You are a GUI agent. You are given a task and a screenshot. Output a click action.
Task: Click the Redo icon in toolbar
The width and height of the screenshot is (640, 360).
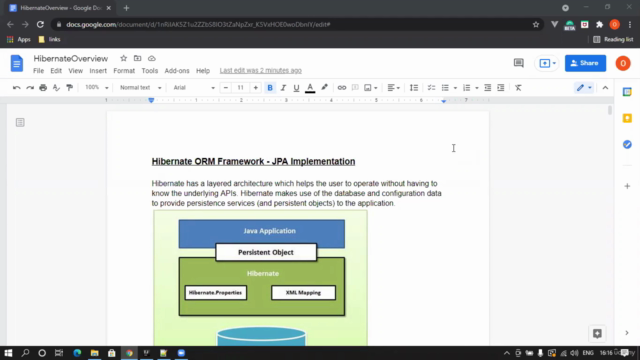point(30,88)
